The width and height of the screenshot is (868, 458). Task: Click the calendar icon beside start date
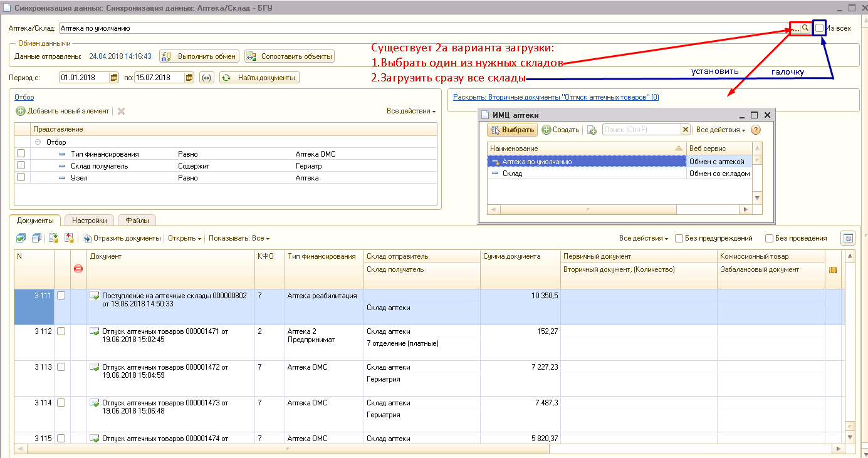tap(113, 78)
